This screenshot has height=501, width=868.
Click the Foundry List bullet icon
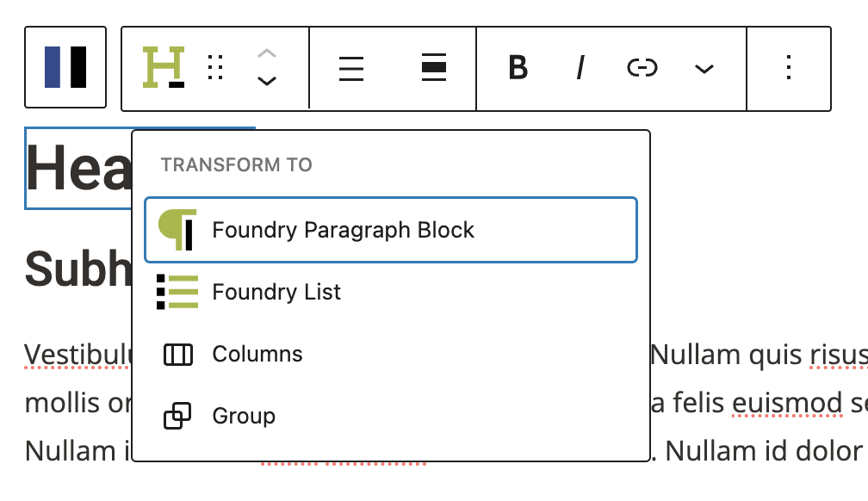177,292
